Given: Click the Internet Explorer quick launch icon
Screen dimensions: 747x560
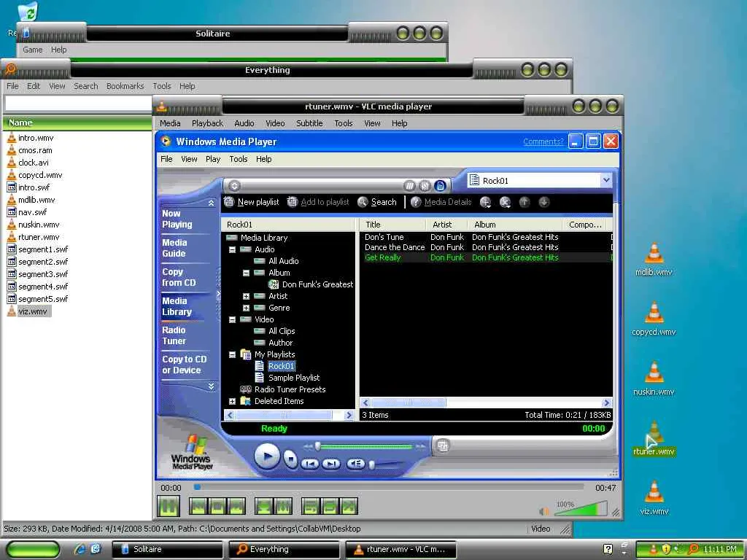Looking at the screenshot, I should tap(80, 549).
